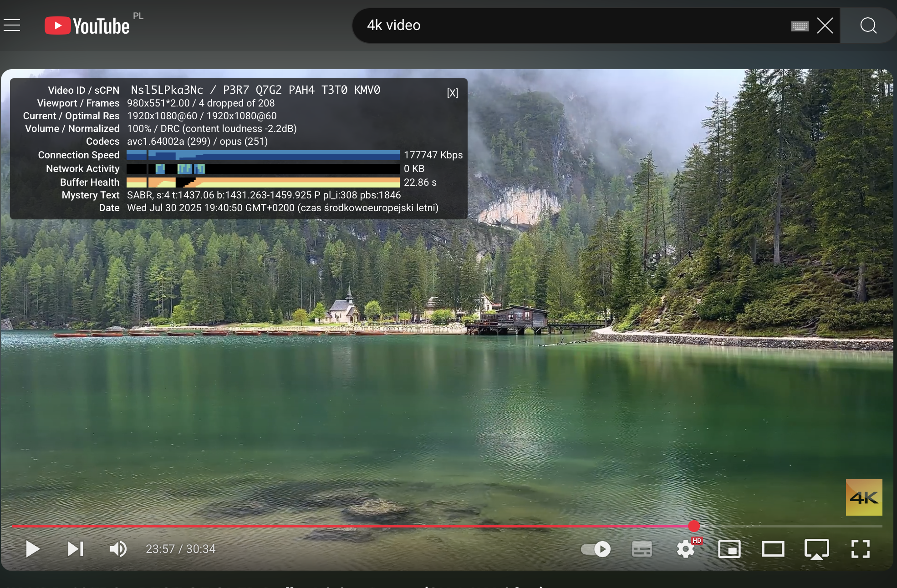Switch to theater mode

click(x=773, y=549)
